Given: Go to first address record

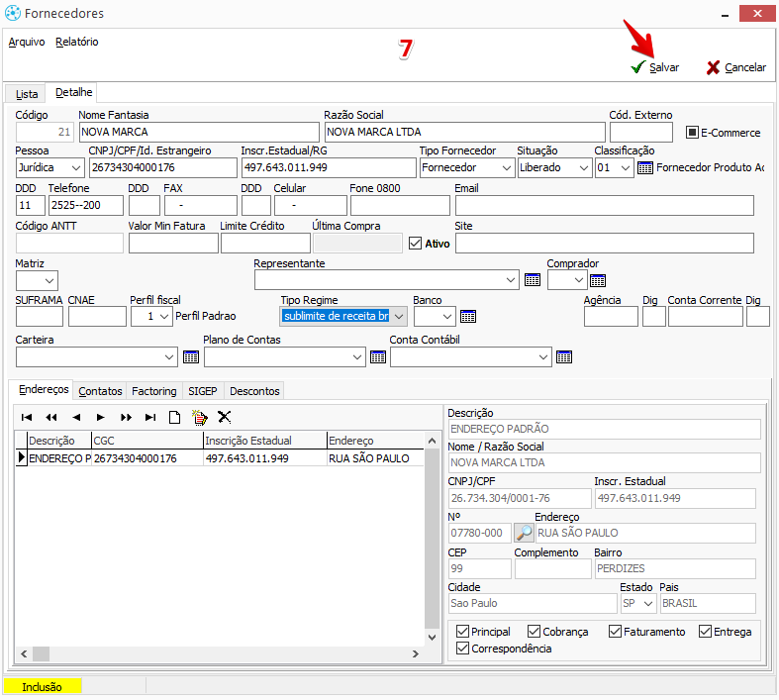Looking at the screenshot, I should click(x=27, y=417).
